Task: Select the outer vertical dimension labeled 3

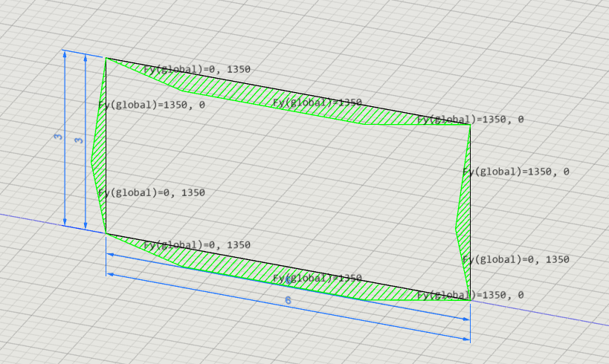Action: point(58,137)
